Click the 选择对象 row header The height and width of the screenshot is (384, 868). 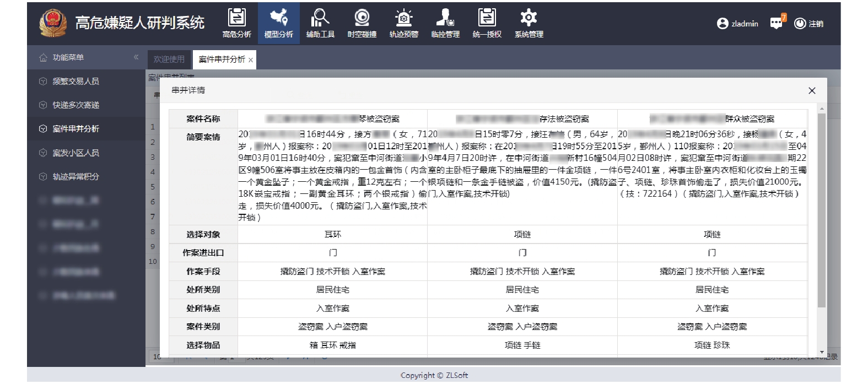point(203,234)
